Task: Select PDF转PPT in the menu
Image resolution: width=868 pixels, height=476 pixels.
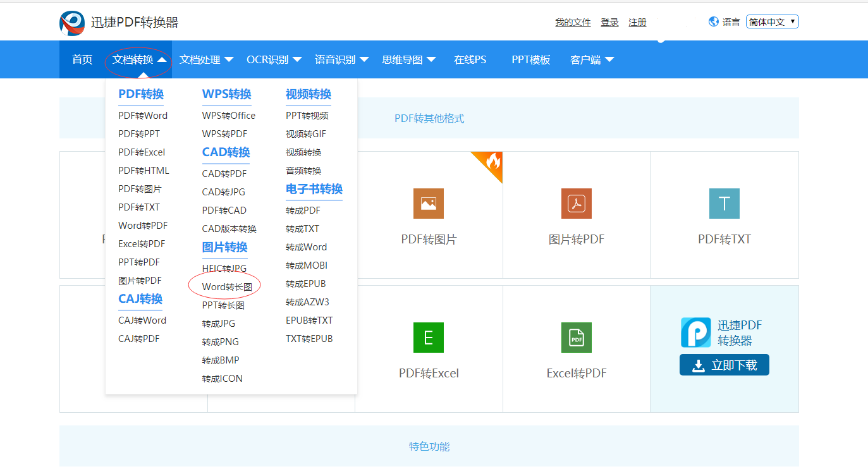Action: (139, 134)
